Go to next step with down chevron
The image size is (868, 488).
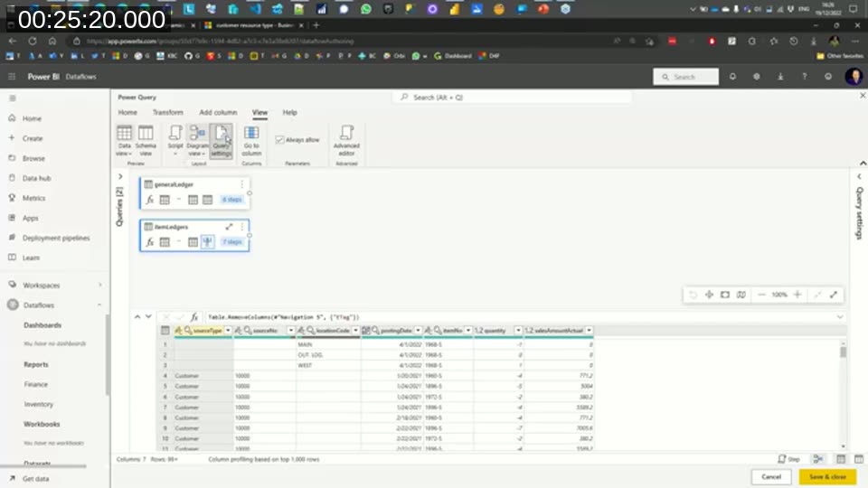148,316
